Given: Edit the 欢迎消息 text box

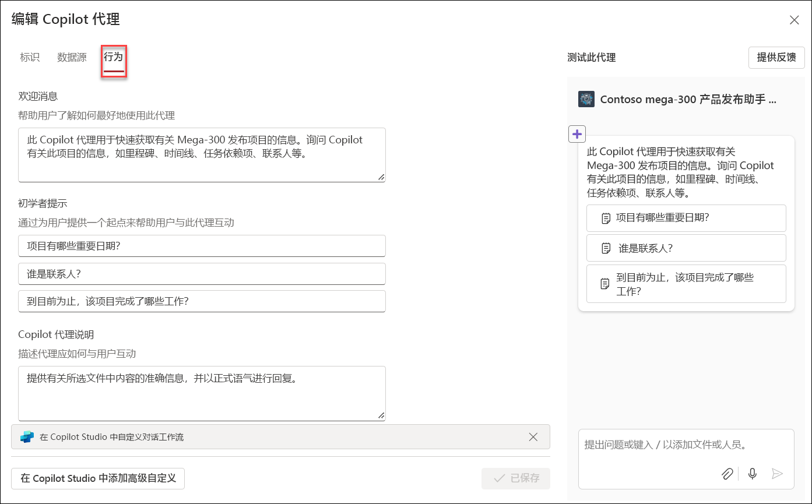Looking at the screenshot, I should coord(202,155).
